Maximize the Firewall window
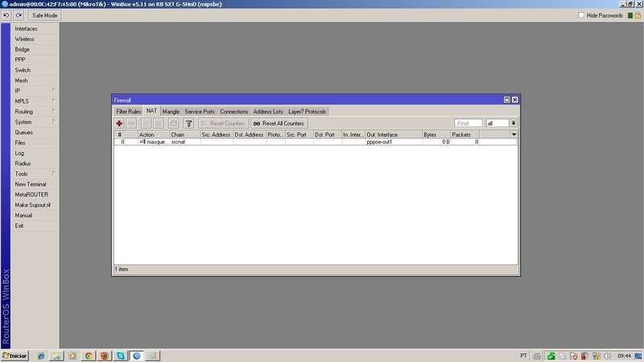The width and height of the screenshot is (644, 362). [x=507, y=100]
